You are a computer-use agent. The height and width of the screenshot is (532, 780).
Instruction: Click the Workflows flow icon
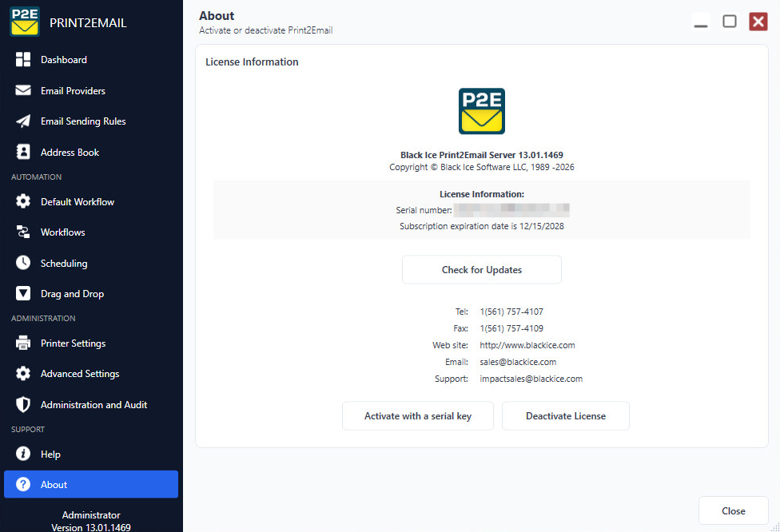[x=23, y=232]
